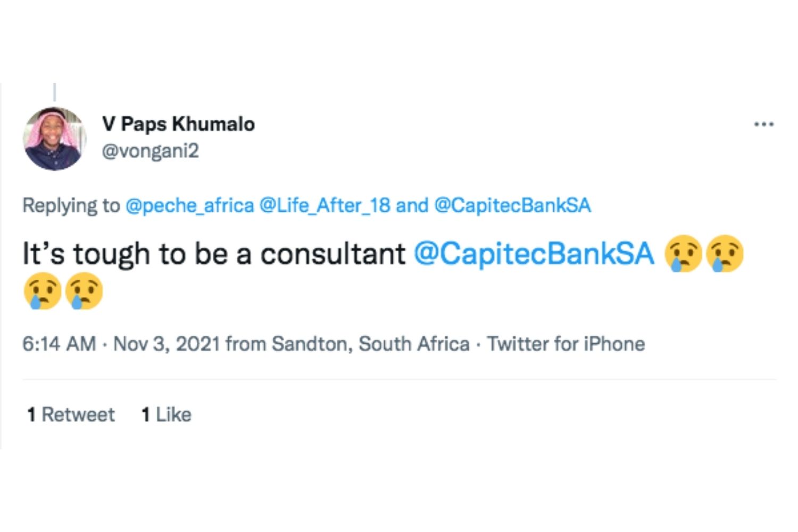
Task: Click the crying emoji right after @CapitecBankSA
Action: tap(684, 254)
